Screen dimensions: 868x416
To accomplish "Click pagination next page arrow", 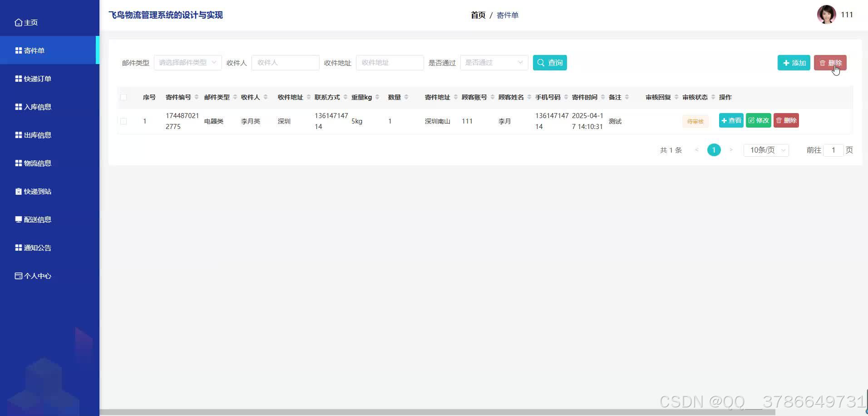I will pyautogui.click(x=731, y=150).
